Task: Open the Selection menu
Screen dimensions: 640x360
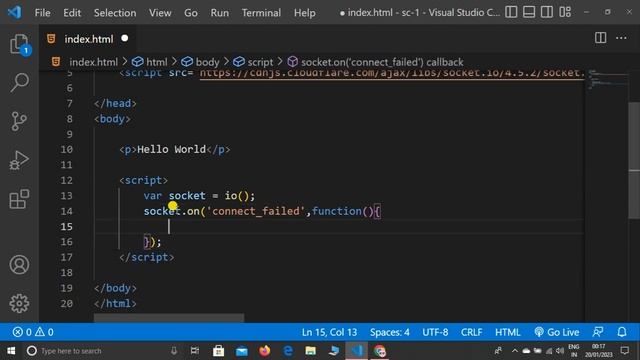Action: click(x=115, y=13)
